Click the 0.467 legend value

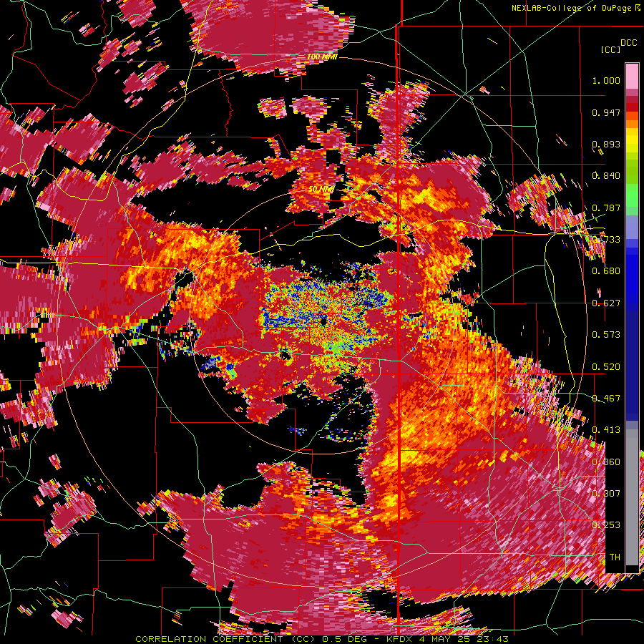[606, 399]
